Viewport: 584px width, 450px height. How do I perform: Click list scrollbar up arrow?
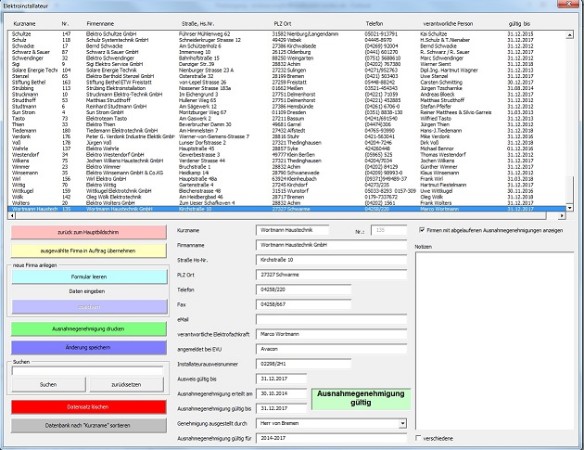click(569, 35)
